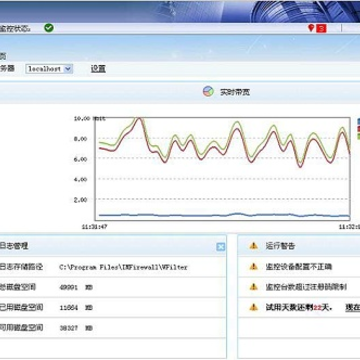Open the 设置 link
This screenshot has width=360, height=360.
tap(98, 69)
